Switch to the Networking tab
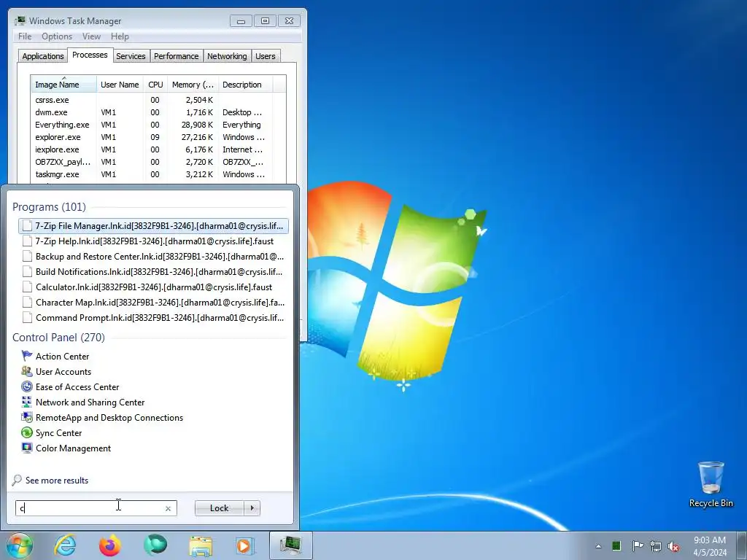Screen dimensions: 747x560 [x=227, y=55]
